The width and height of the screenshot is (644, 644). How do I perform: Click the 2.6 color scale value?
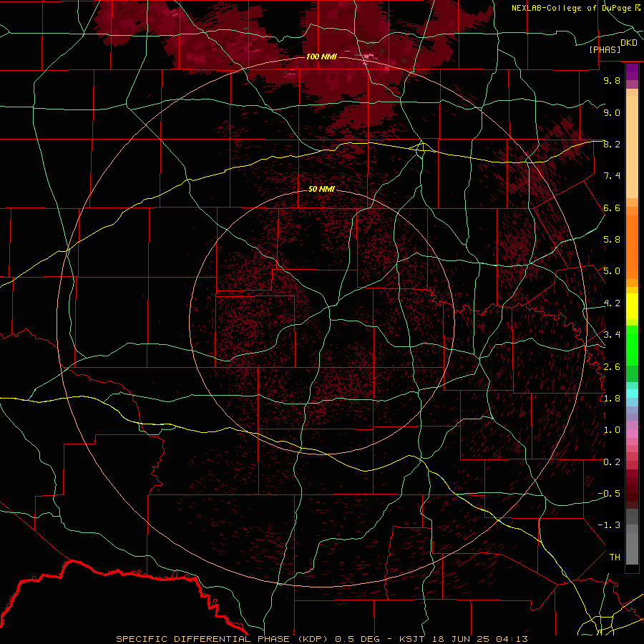coord(612,367)
